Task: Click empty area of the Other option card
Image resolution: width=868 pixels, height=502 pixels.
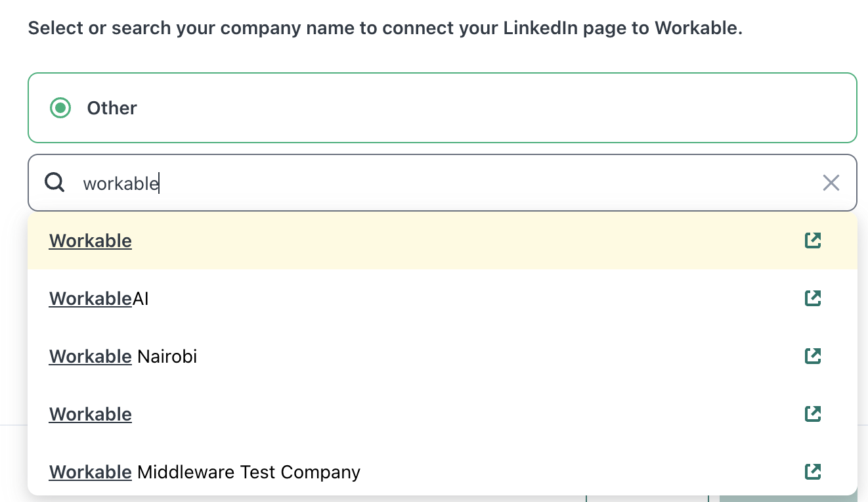Action: [x=492, y=108]
